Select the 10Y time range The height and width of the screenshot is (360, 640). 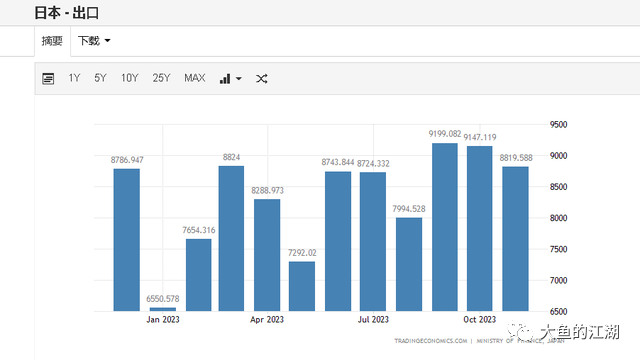130,78
